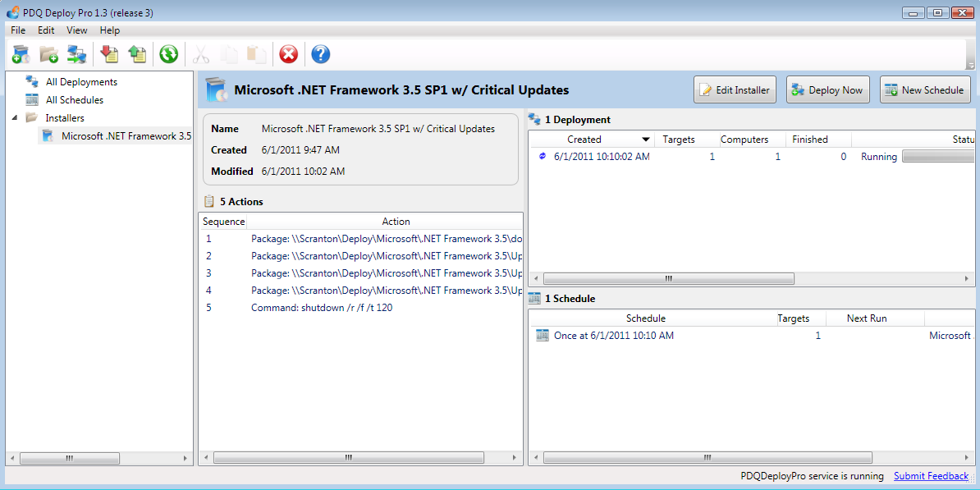
Task: Open the Edit menu
Action: coord(46,30)
